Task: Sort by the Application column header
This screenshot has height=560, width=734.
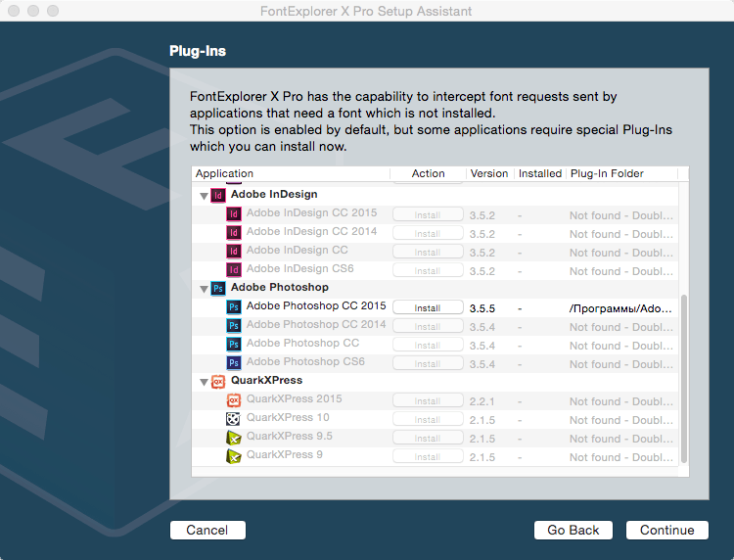Action: pyautogui.click(x=291, y=173)
